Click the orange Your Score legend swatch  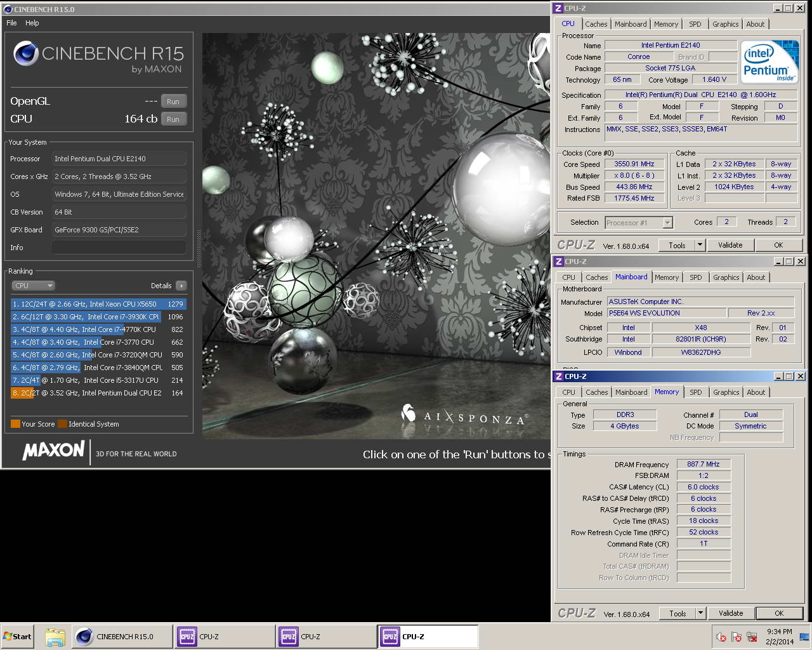pos(15,424)
